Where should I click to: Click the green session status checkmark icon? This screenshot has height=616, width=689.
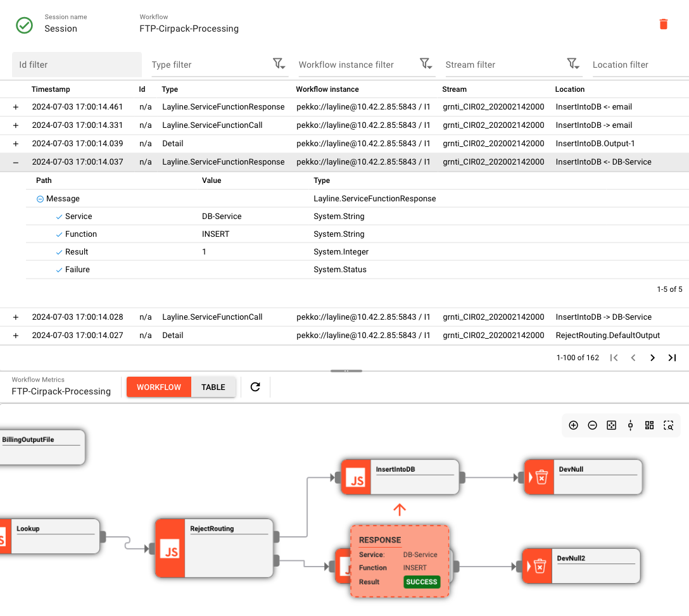tap(24, 25)
